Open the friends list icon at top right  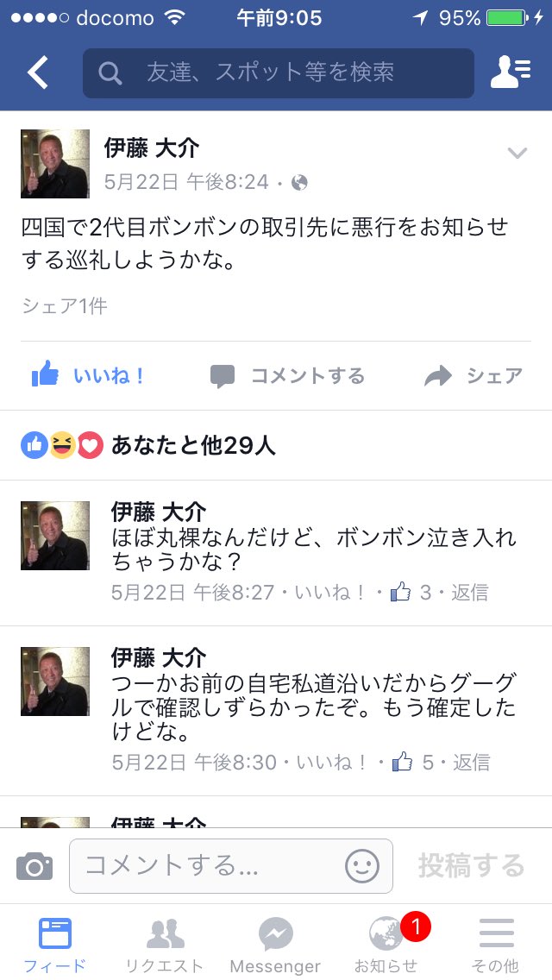point(511,72)
